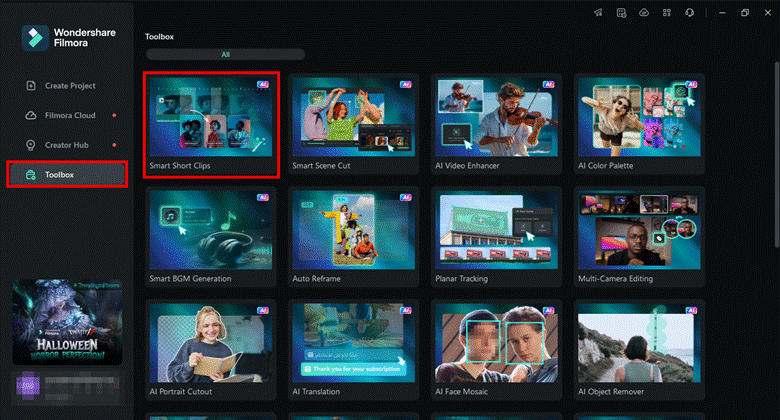Click the AI Object Remover label
Image resolution: width=780 pixels, height=420 pixels.
click(611, 392)
